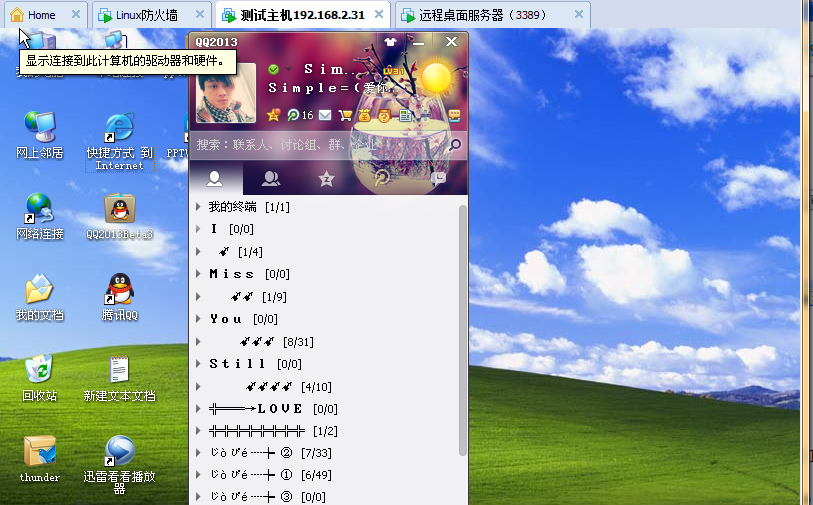
Task: Open the shopping cart icon
Action: tap(345, 115)
